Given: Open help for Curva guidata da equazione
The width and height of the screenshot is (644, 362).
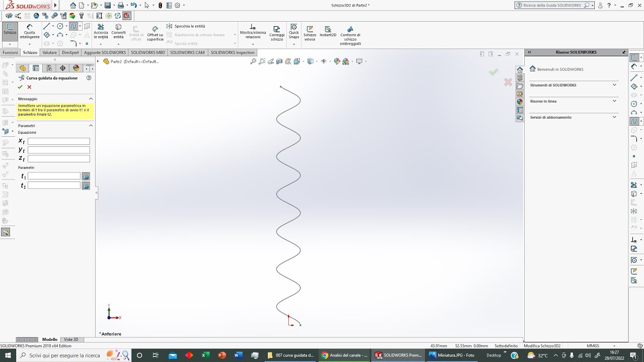Looking at the screenshot, I should coord(89,78).
